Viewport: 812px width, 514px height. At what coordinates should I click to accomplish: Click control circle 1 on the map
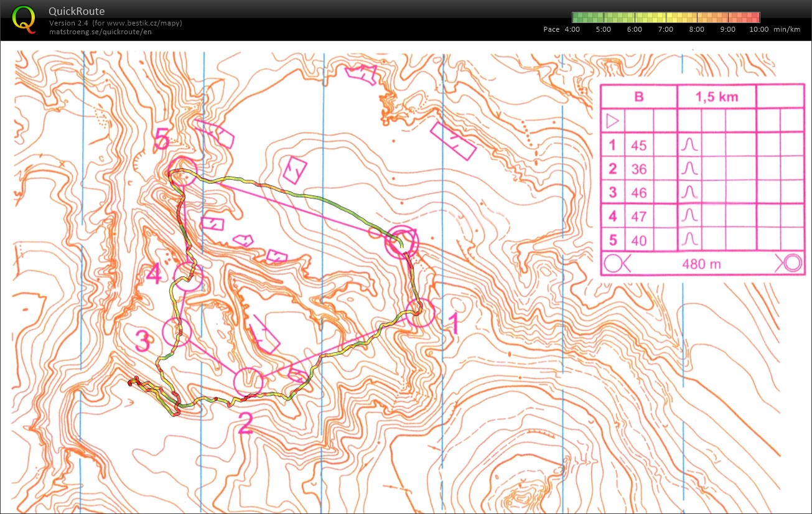(x=421, y=312)
